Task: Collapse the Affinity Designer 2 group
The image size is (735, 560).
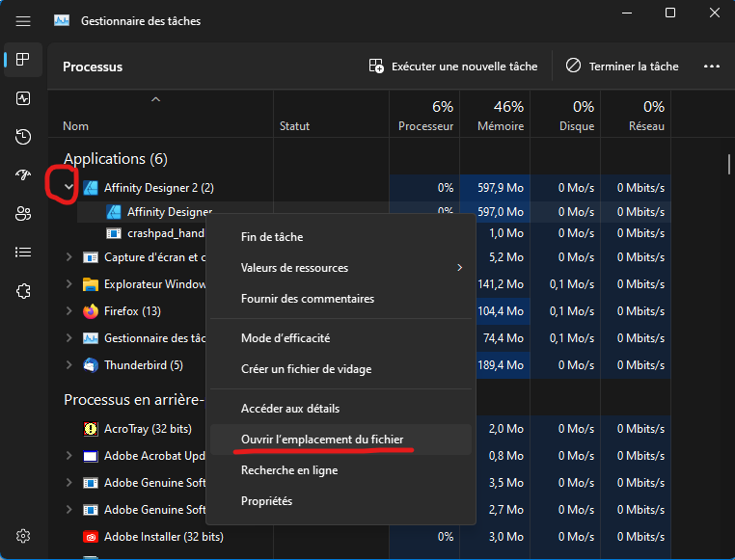Action: pyautogui.click(x=68, y=187)
